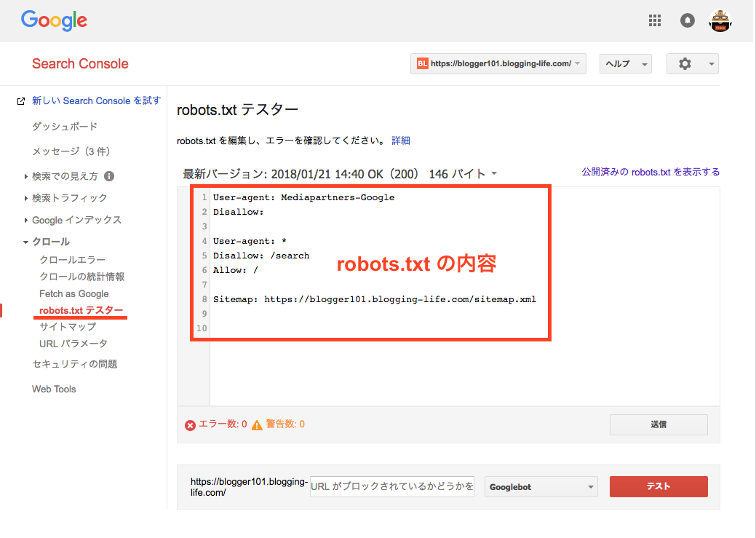Open the property selector dropdown
756x538 pixels.
(x=498, y=63)
